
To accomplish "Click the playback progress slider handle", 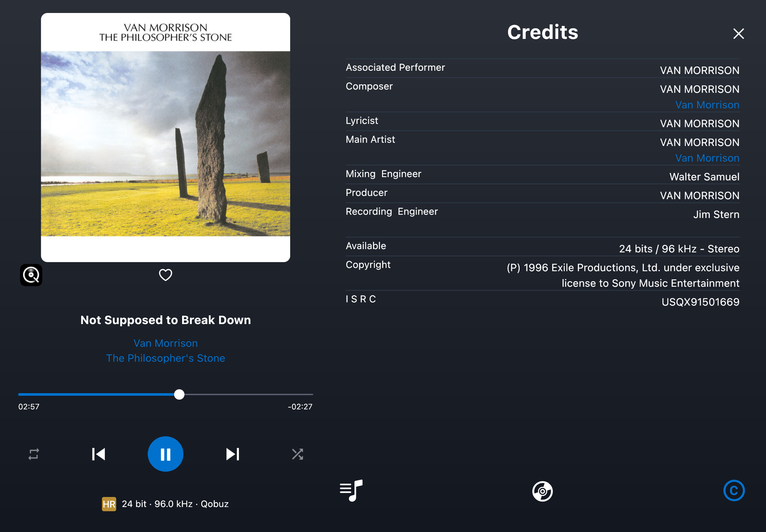I will [179, 394].
